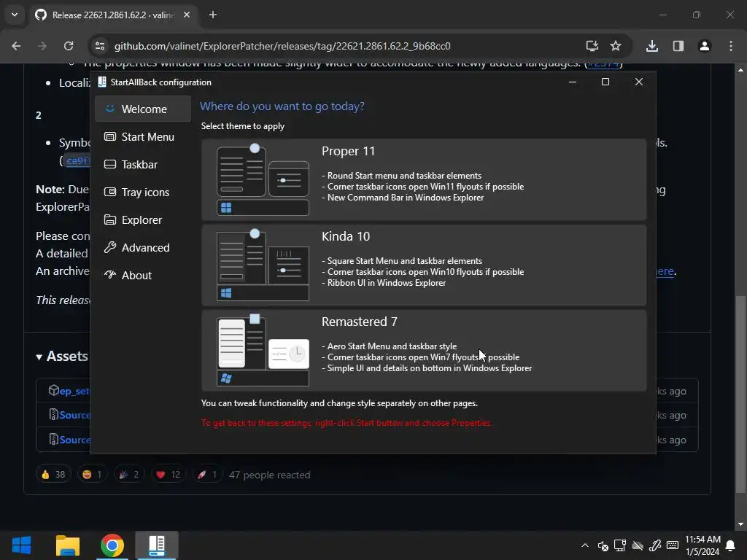Screen dimensions: 747x560
Task: Click the GitHub page vertical scrollbar thumb
Action: pos(740,394)
